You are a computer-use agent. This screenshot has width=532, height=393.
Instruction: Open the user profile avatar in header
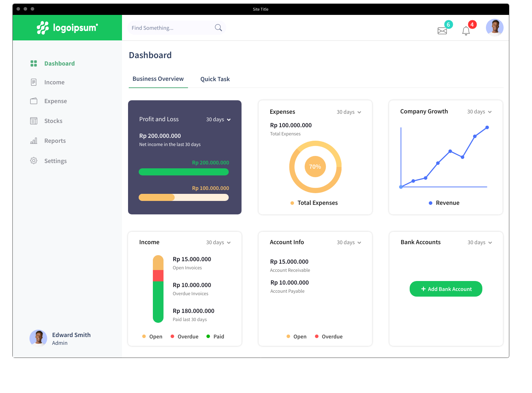(494, 28)
